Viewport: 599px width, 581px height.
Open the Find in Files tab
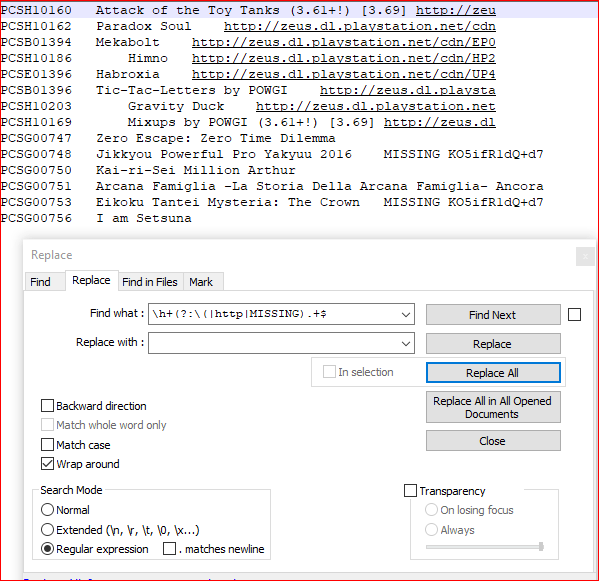coord(150,282)
